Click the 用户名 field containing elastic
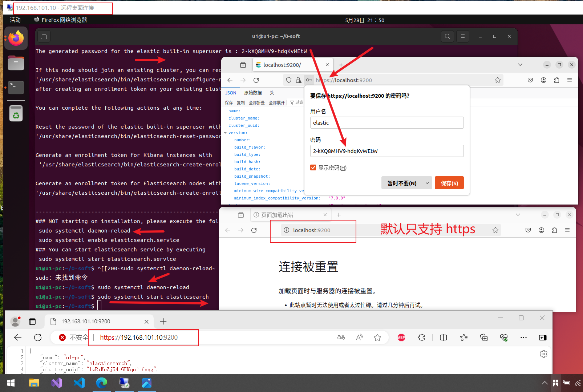 pos(387,122)
